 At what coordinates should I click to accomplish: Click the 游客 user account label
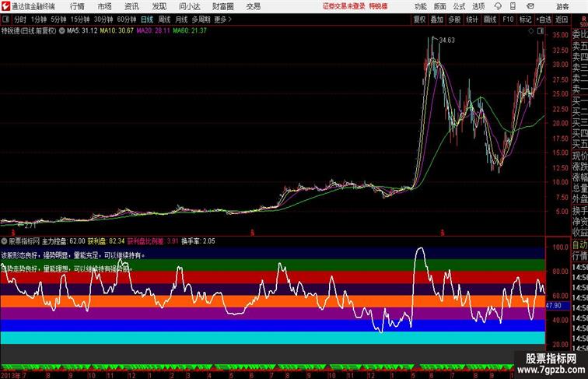562,6
